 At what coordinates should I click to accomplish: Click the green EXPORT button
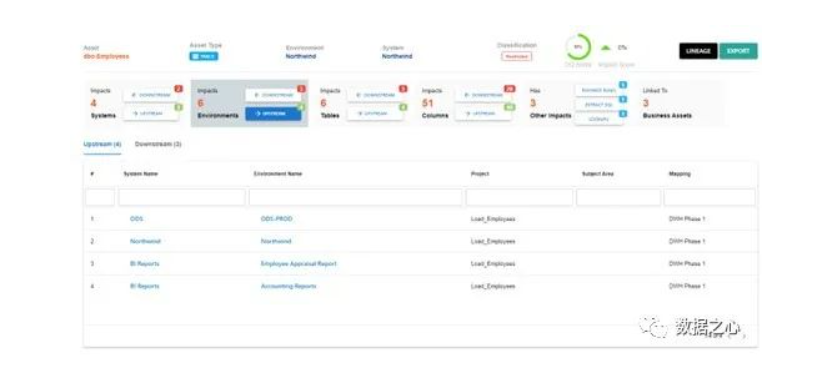738,51
